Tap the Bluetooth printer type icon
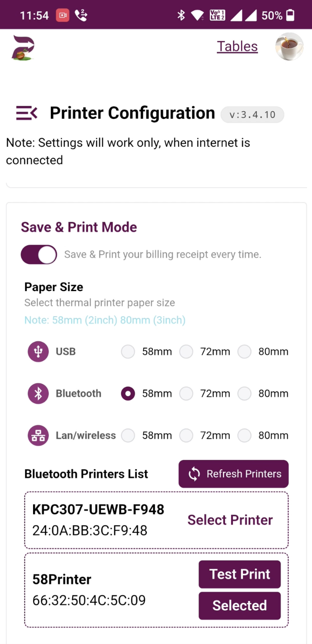This screenshot has height=644, width=312. click(x=38, y=394)
